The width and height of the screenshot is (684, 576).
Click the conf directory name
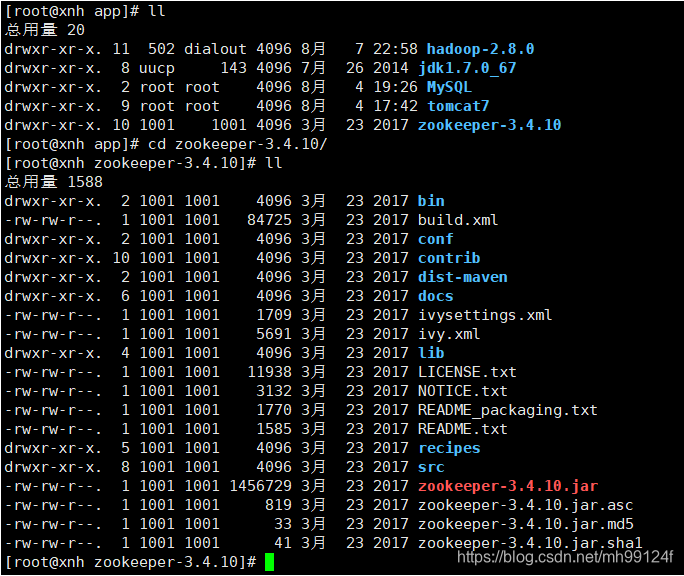[435, 239]
